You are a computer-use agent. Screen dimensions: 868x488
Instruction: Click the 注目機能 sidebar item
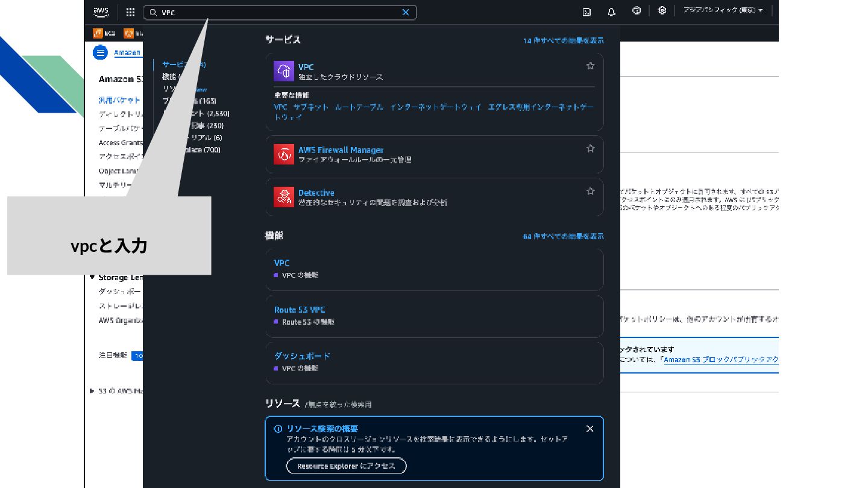(x=113, y=355)
